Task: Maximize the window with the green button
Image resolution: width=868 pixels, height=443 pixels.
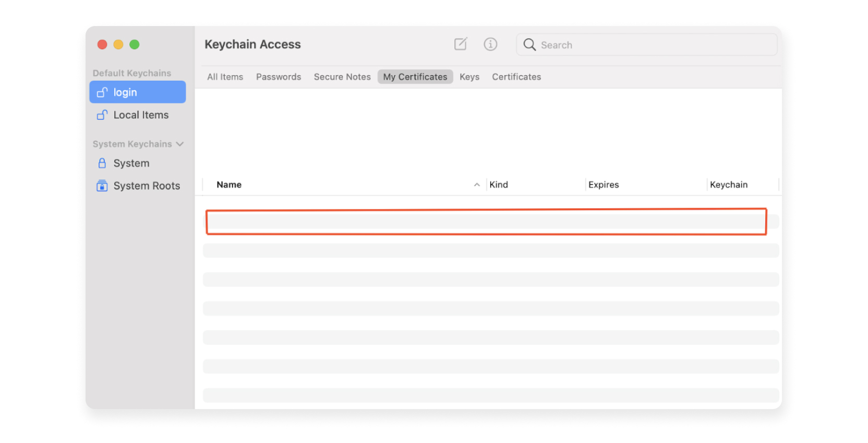Action: (x=135, y=45)
